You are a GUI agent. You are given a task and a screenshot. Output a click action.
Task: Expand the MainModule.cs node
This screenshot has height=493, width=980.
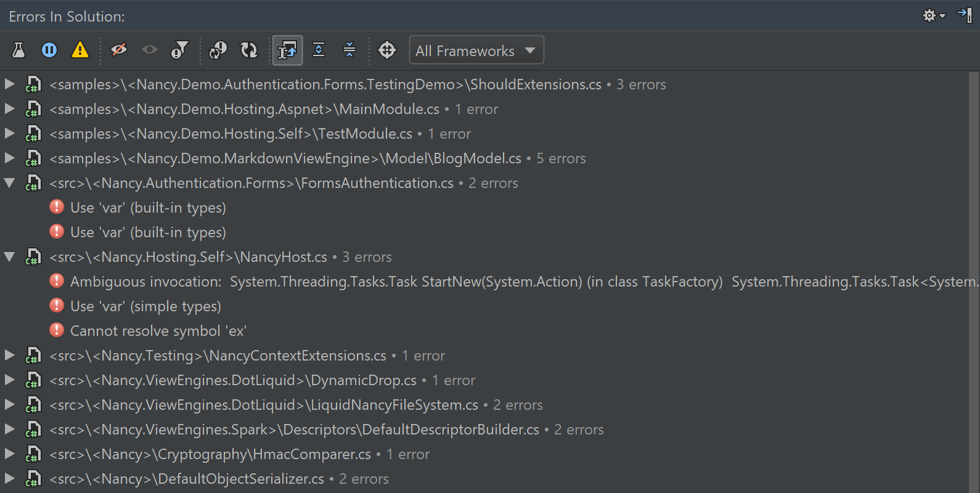9,108
